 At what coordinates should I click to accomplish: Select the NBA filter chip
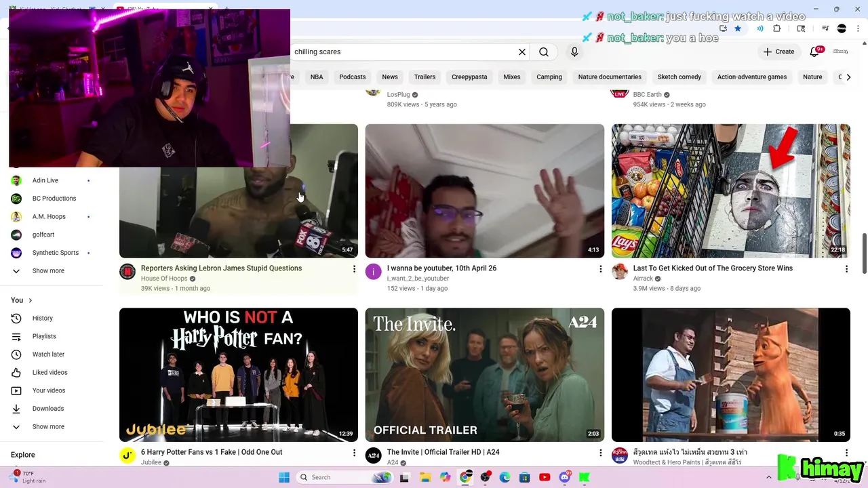317,77
